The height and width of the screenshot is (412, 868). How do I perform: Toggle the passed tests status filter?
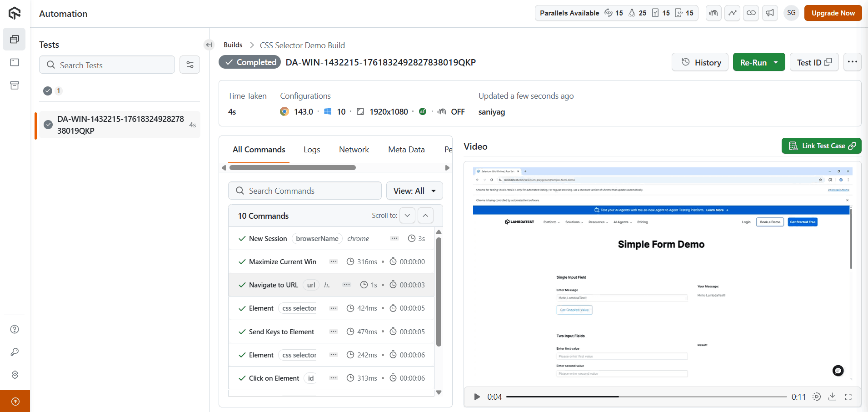pos(48,91)
